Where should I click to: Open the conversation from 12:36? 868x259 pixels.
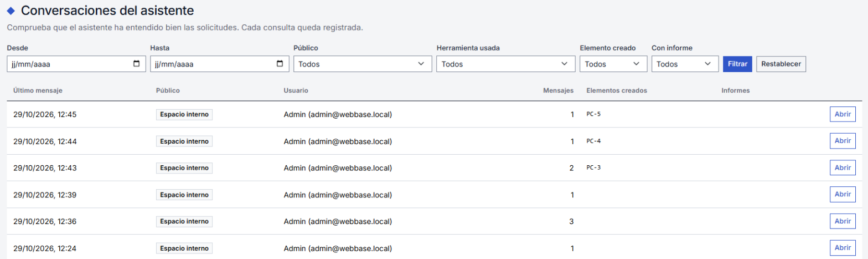point(842,221)
